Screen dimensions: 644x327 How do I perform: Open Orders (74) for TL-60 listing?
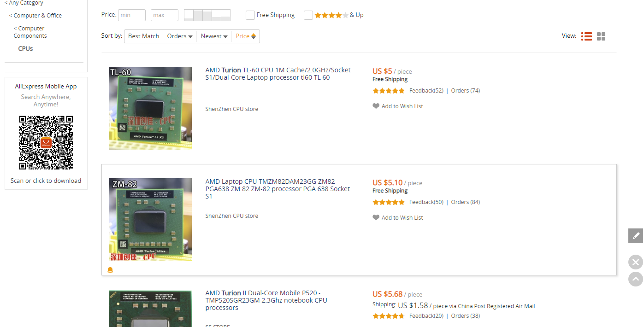[466, 91]
